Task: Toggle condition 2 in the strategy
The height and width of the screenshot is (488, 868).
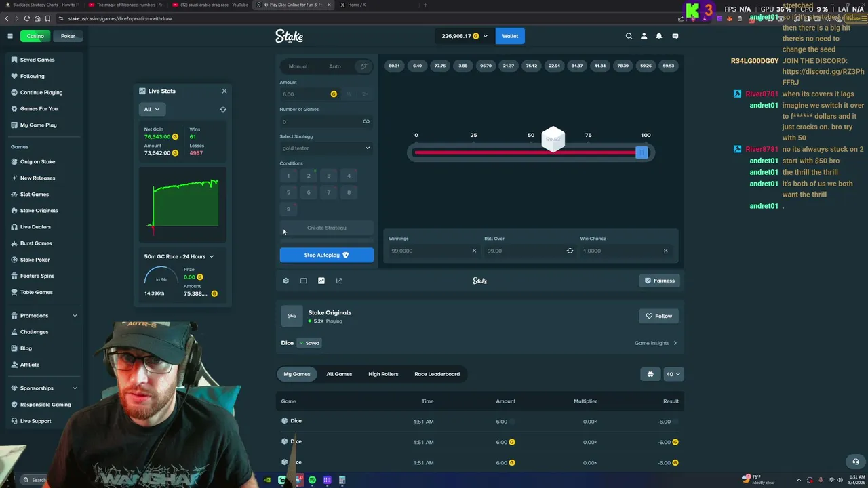Action: click(x=309, y=176)
